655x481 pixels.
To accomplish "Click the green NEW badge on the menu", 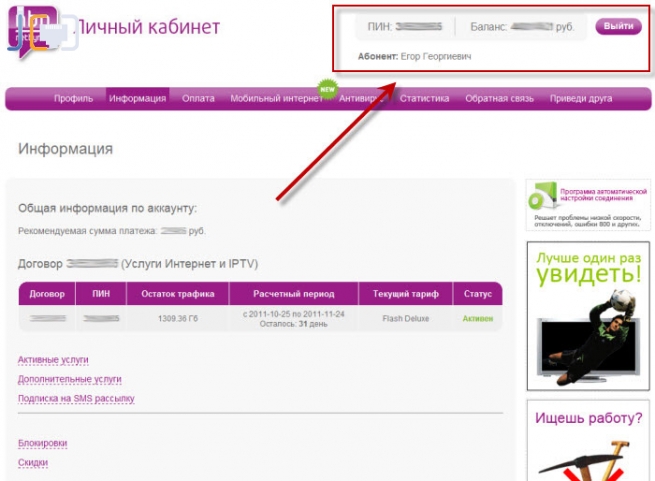I will (x=327, y=88).
